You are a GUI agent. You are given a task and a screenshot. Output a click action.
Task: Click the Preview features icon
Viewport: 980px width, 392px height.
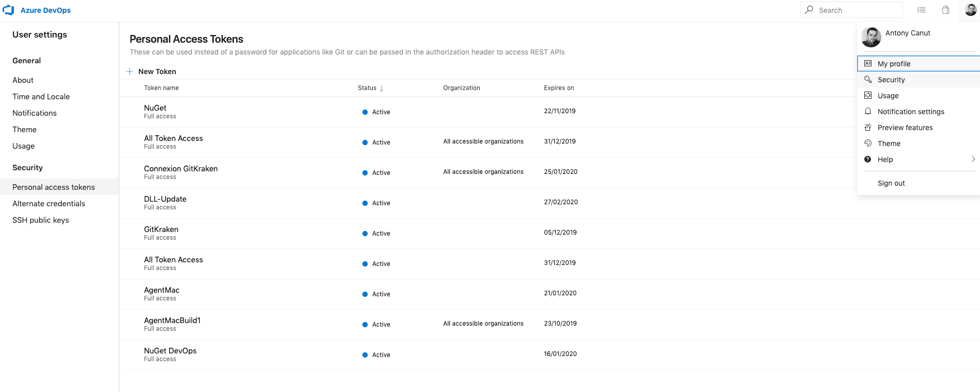(868, 128)
